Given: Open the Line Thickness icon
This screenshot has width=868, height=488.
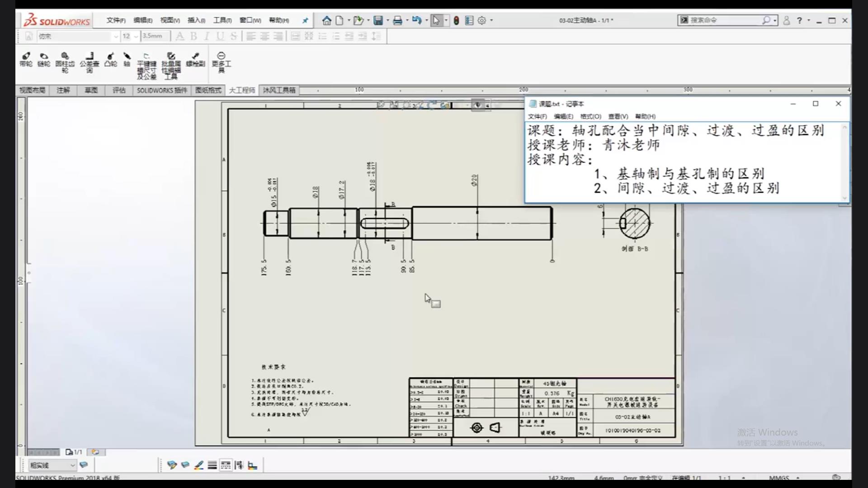Looking at the screenshot, I should (212, 465).
